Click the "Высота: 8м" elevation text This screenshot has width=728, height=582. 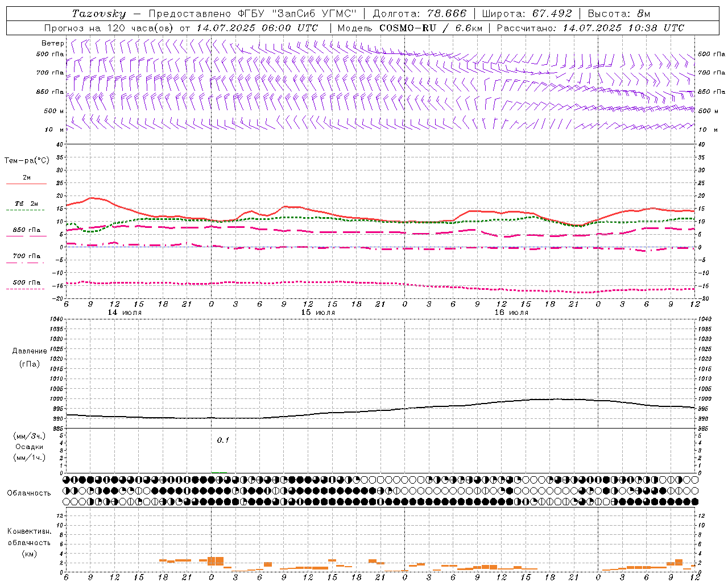pyautogui.click(x=619, y=14)
